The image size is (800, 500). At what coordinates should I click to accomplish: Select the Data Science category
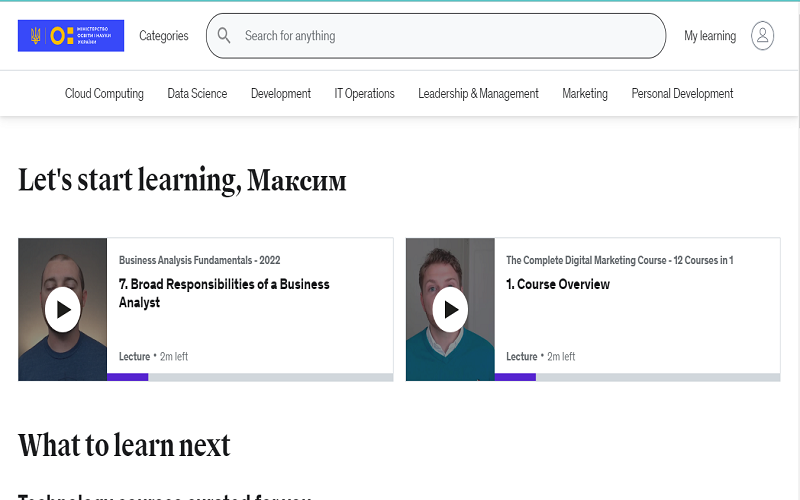(x=197, y=94)
